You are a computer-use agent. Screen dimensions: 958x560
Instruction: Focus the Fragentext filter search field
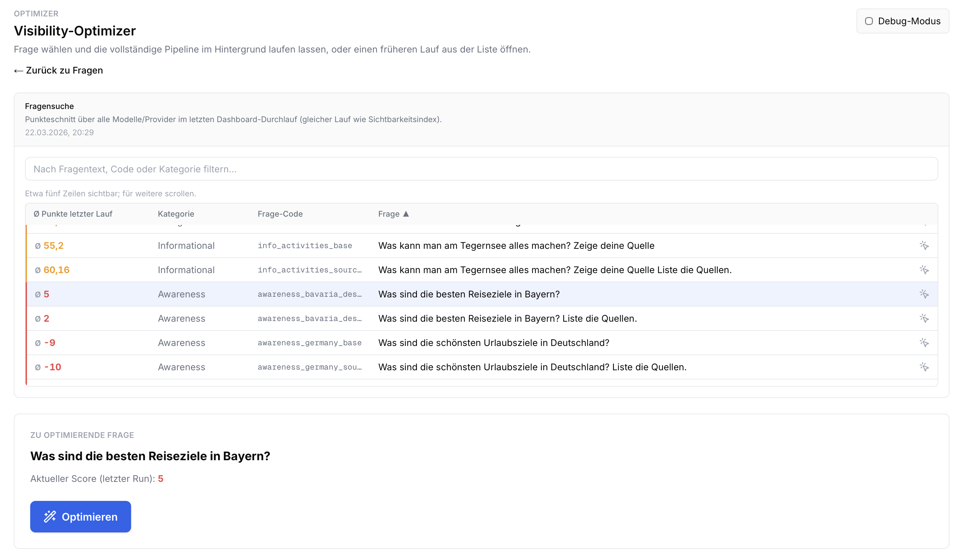481,169
